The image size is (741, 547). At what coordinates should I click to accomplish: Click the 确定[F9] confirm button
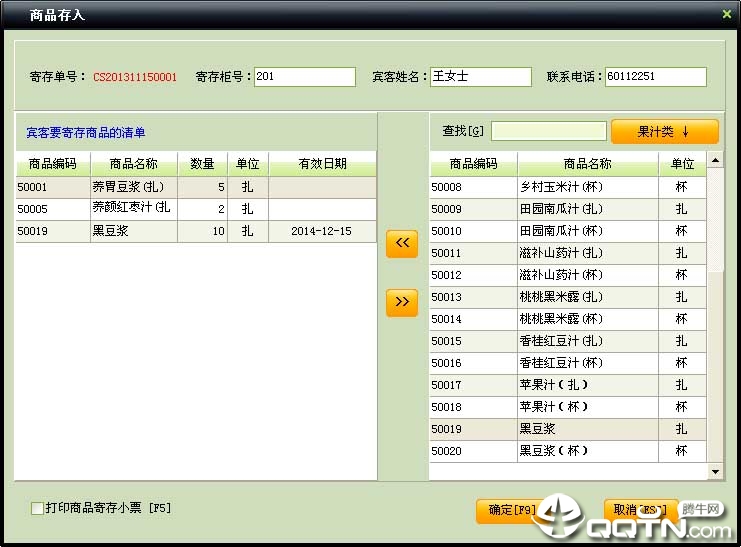click(x=511, y=510)
